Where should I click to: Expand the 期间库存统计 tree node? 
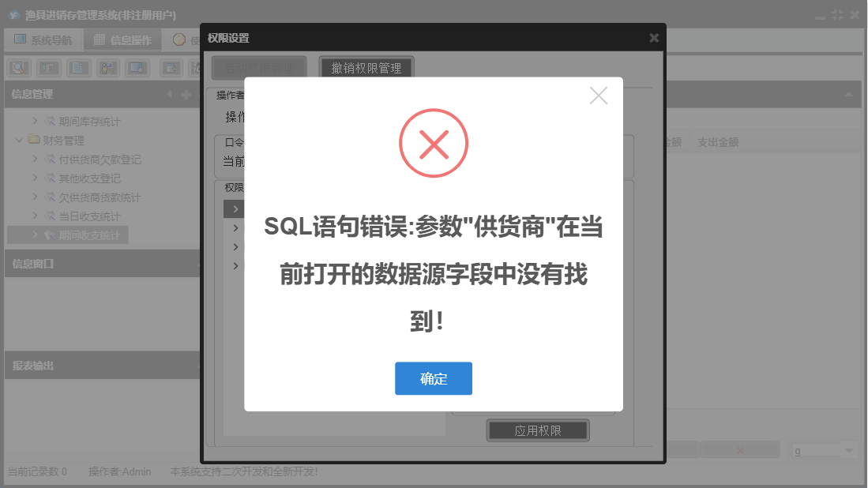coord(36,121)
